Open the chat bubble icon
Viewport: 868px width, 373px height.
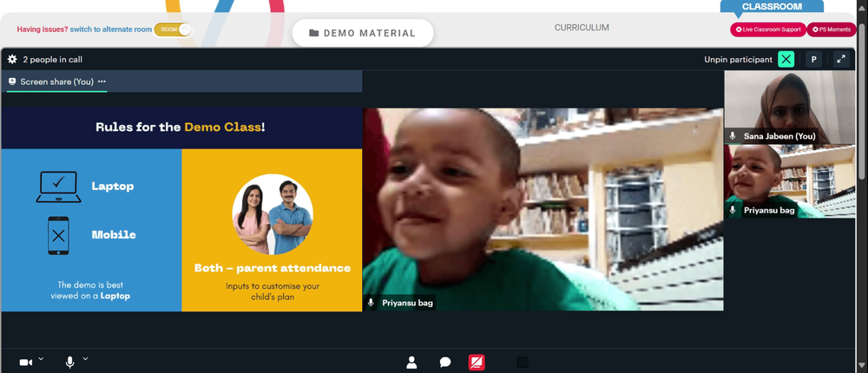click(445, 363)
